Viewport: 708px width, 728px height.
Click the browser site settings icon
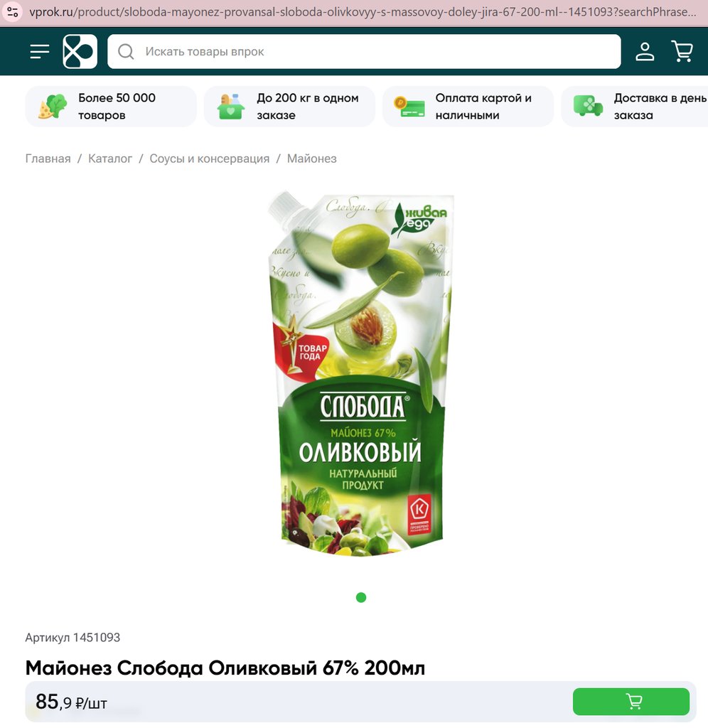(13, 11)
